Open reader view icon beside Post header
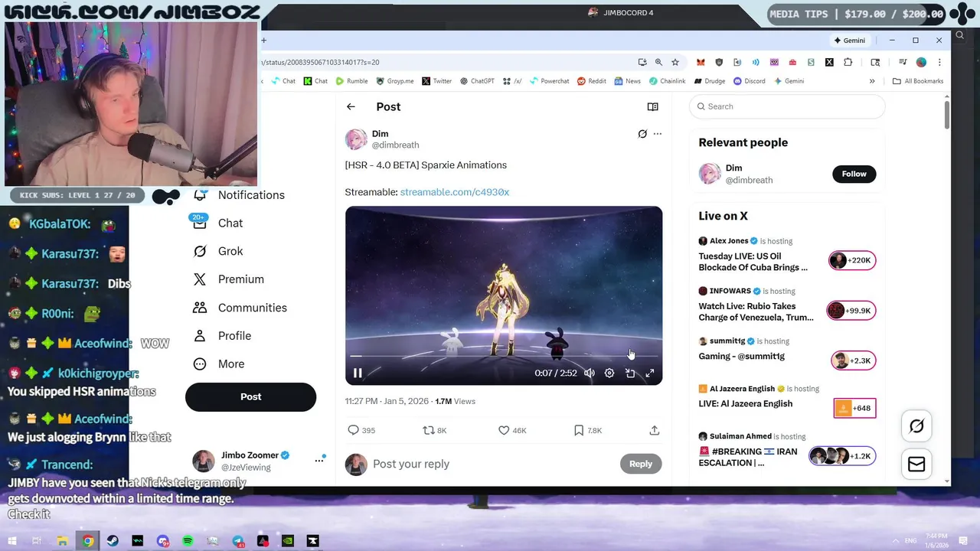The image size is (980, 551). pos(652,107)
